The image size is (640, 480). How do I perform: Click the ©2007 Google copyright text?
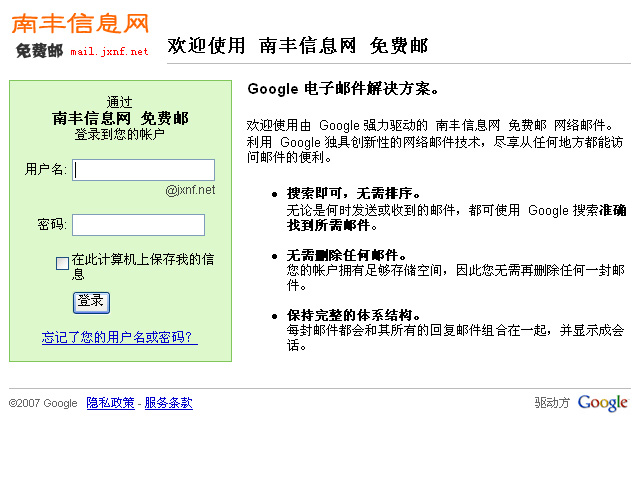[43, 403]
